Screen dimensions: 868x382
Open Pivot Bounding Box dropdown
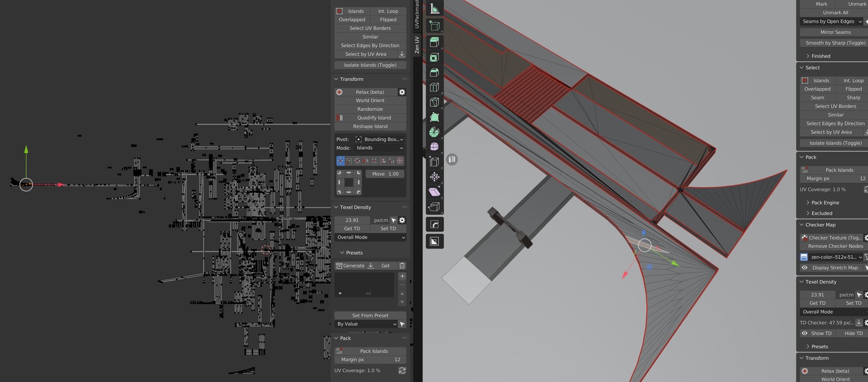click(x=379, y=139)
